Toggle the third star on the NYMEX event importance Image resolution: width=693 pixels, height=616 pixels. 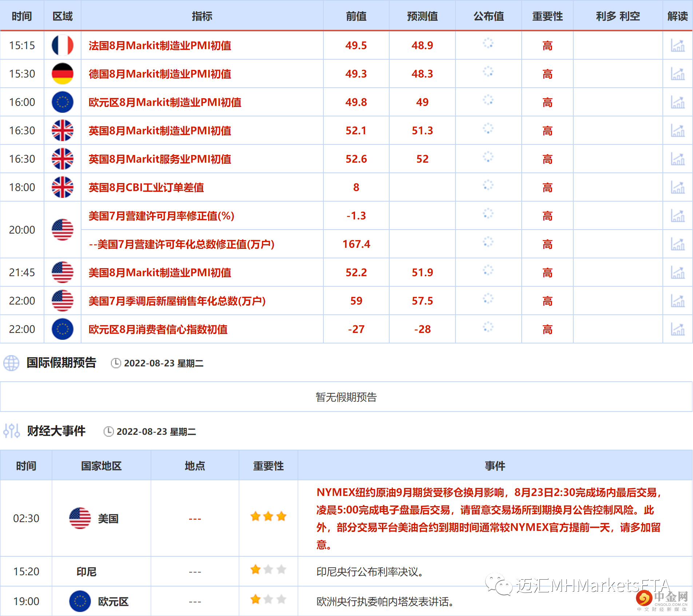(282, 516)
